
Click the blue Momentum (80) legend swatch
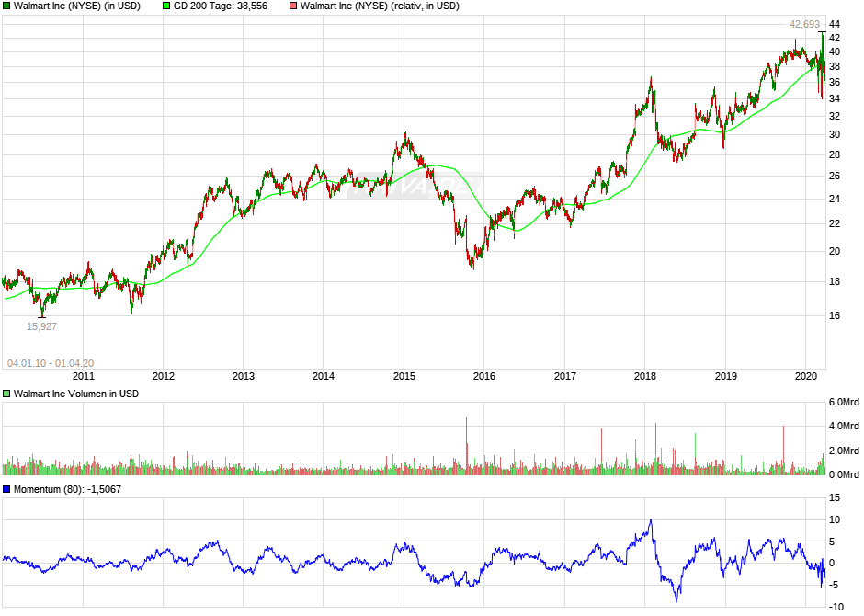(6, 489)
